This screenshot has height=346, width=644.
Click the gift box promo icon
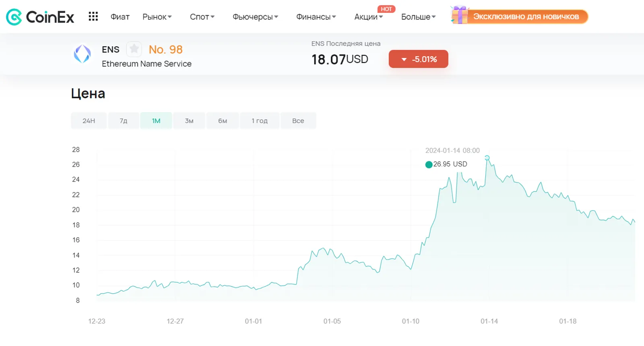click(x=459, y=15)
